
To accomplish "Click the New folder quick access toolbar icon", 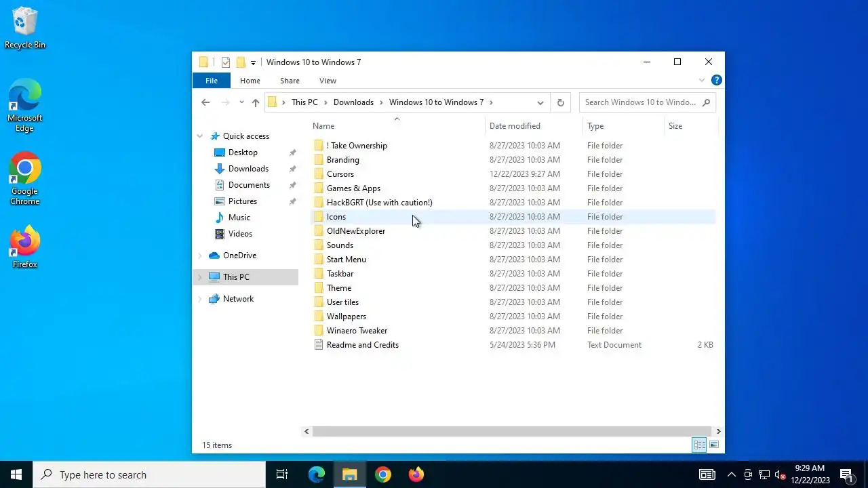I will [240, 62].
